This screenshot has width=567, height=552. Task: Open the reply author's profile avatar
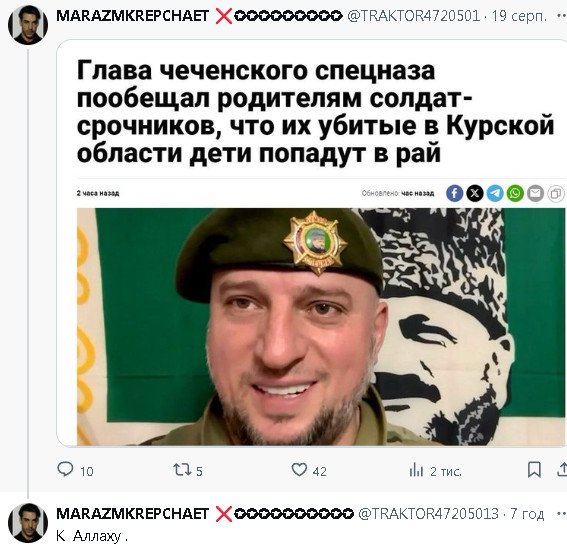(x=28, y=523)
